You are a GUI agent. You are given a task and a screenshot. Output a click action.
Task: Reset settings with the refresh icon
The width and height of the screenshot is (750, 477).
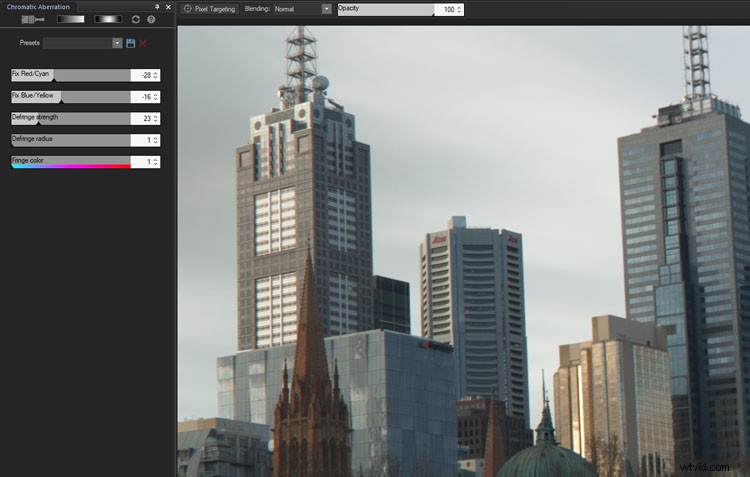click(136, 19)
